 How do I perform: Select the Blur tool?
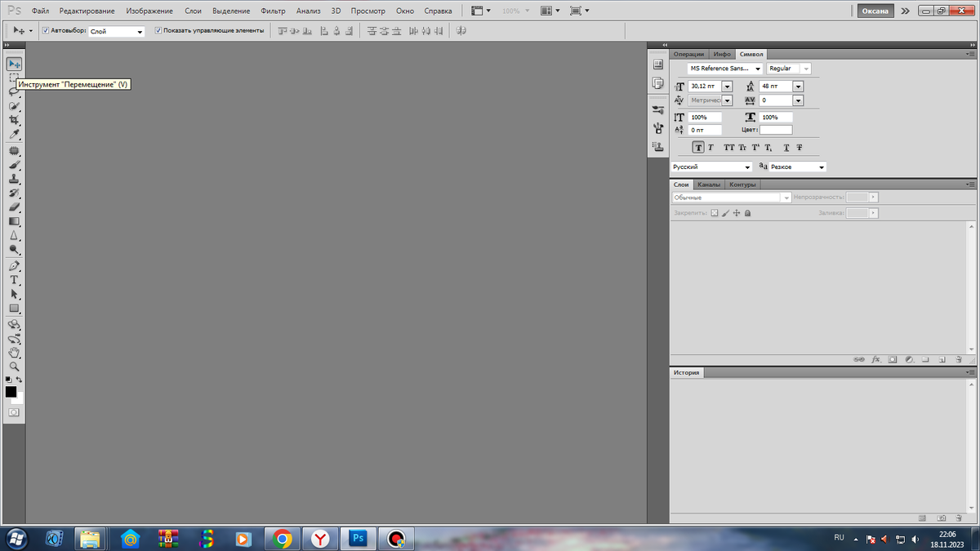(14, 236)
